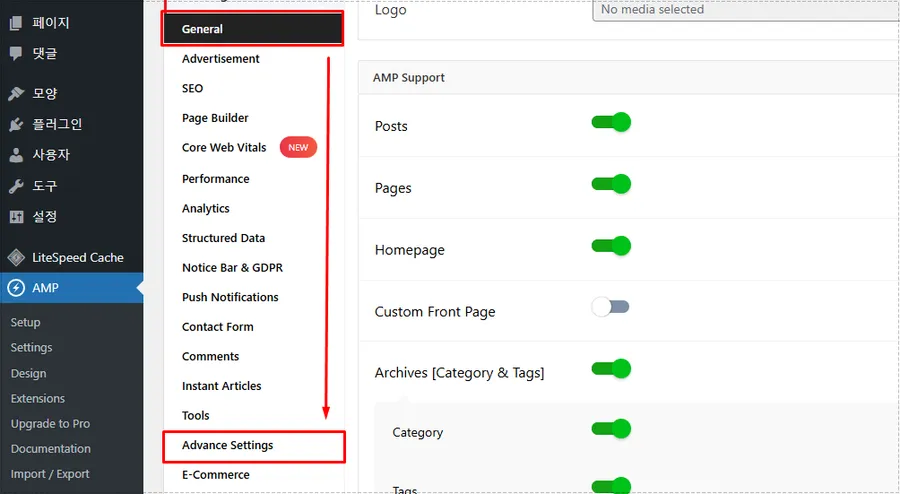
Task: Click the Upgrade to Pro link
Action: pyautogui.click(x=50, y=424)
